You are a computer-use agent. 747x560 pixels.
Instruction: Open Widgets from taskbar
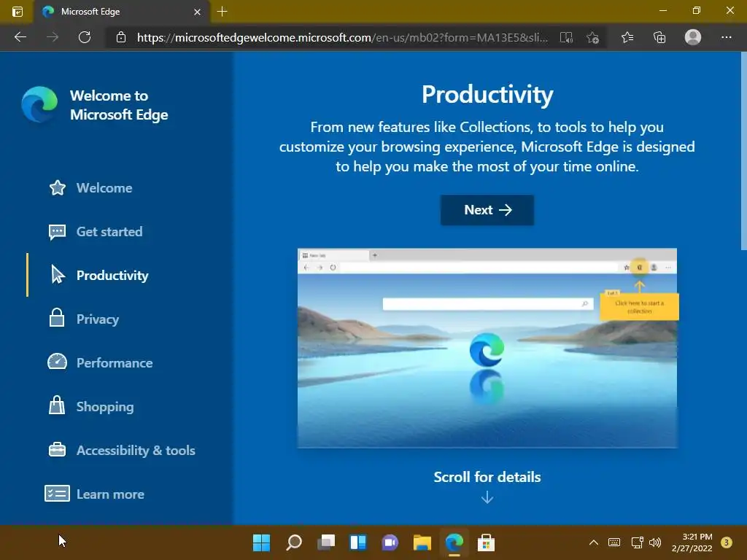(357, 542)
